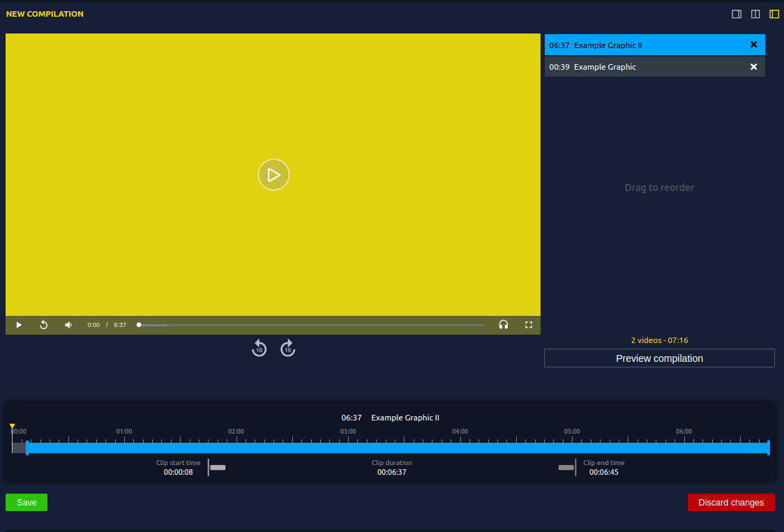Click Preview compilation
784x532 pixels.
[x=659, y=358]
